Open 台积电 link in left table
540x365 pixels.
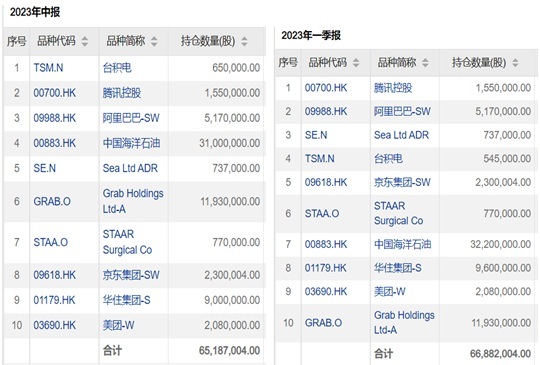[x=117, y=67]
